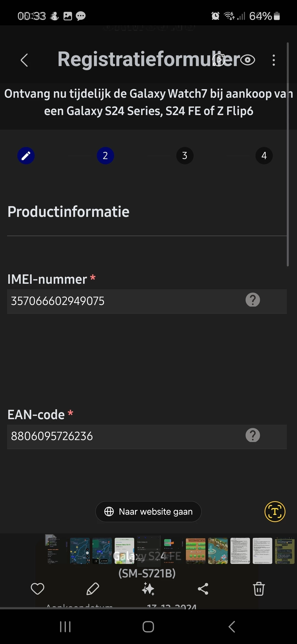This screenshot has width=297, height=644.
Task: Click the IMEI-nummer input field
Action: (x=124, y=301)
